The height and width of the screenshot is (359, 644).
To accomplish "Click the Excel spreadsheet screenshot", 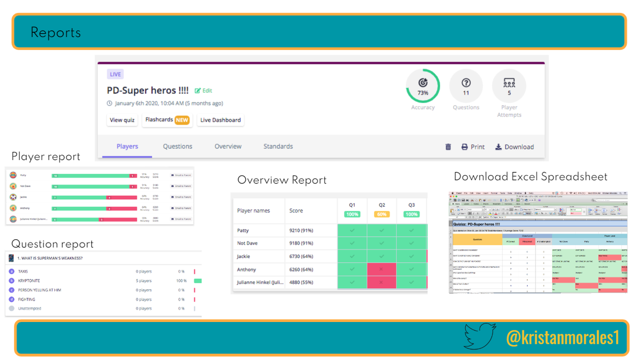I will pos(538,242).
